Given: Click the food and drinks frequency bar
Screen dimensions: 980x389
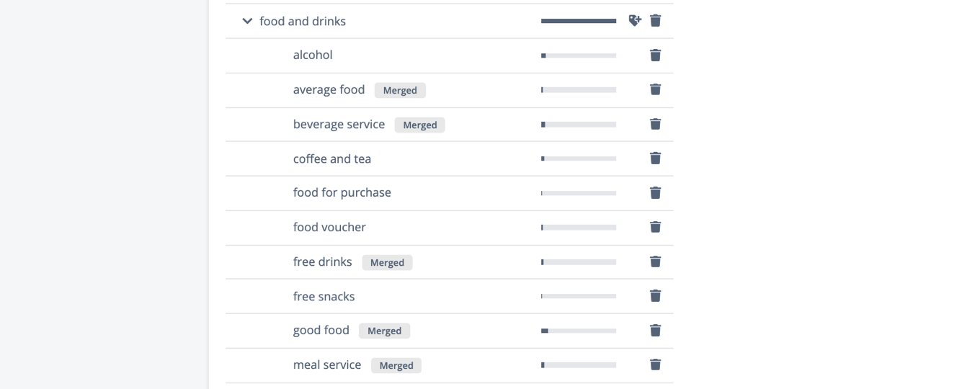Looking at the screenshot, I should coord(578,21).
